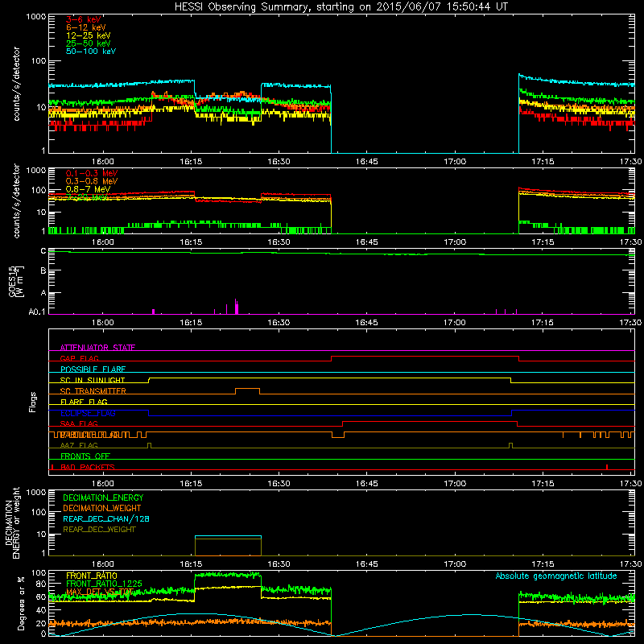The height and width of the screenshot is (644, 644).
Task: Click the yellow 12-25 keV legend label
Action: pyautogui.click(x=89, y=35)
